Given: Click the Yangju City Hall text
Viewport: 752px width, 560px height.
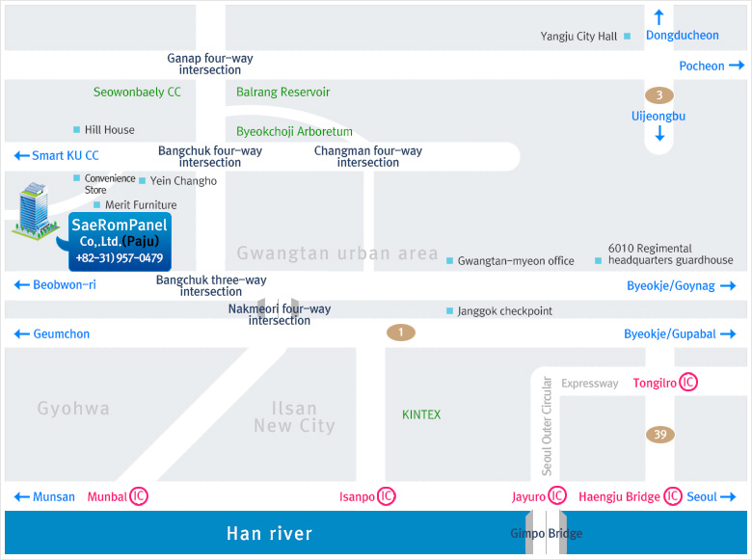Looking at the screenshot, I should (x=578, y=37).
